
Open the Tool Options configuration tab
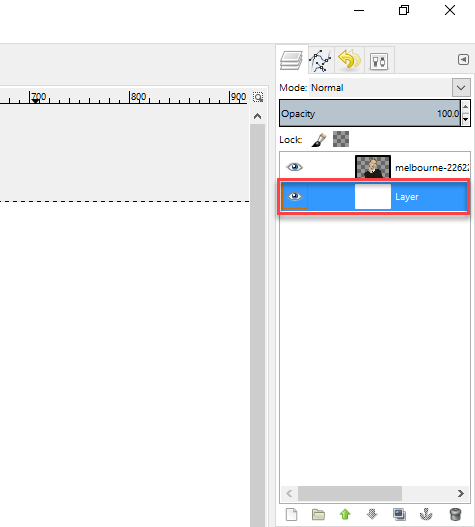379,61
